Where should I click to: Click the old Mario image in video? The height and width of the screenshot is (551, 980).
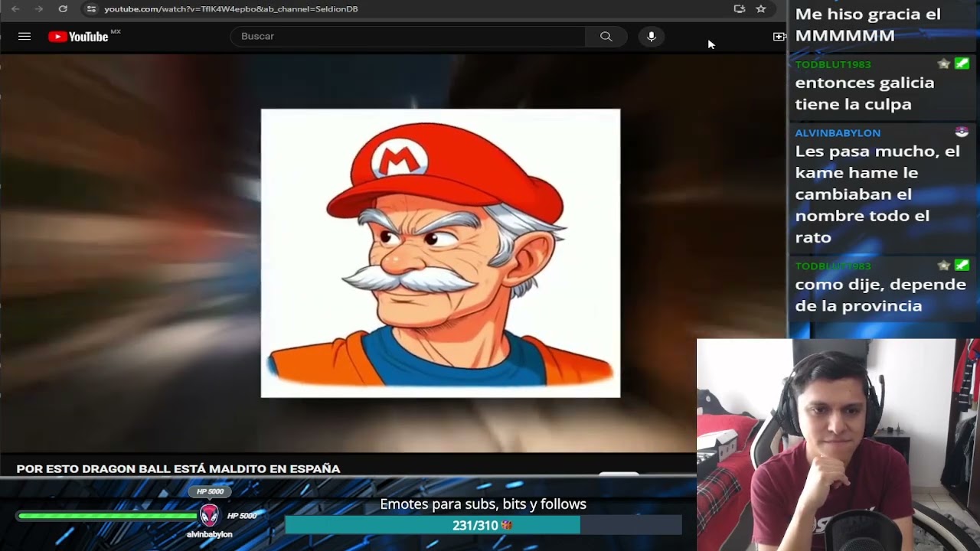click(x=440, y=253)
